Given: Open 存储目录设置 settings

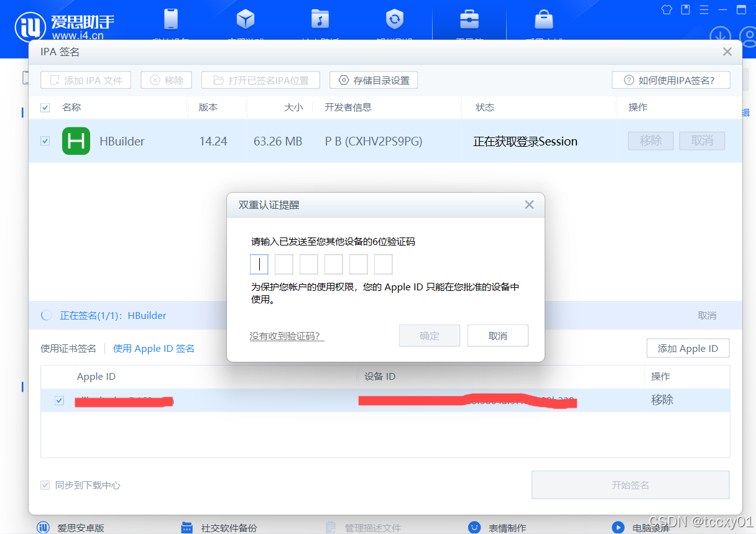Looking at the screenshot, I should click(374, 80).
